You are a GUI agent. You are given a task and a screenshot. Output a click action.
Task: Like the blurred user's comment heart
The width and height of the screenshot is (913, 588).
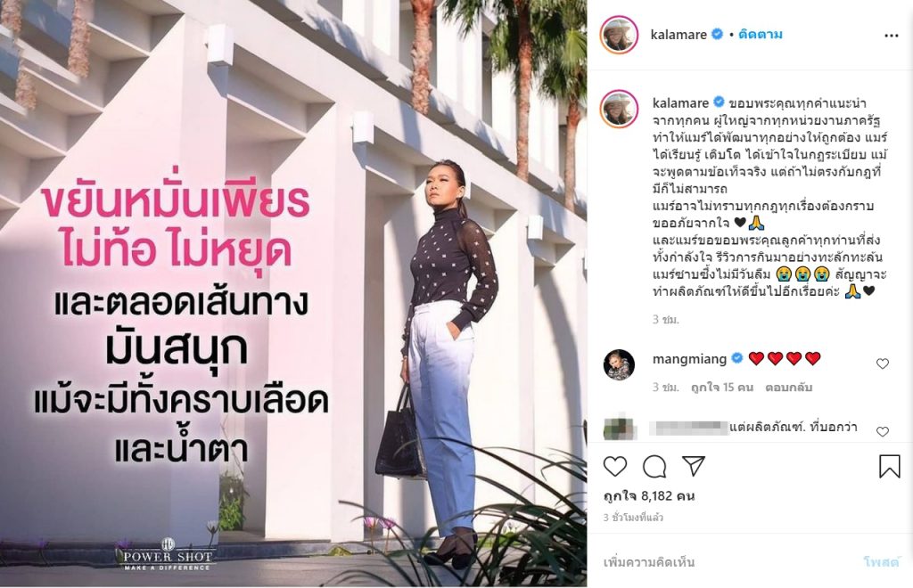point(883,431)
